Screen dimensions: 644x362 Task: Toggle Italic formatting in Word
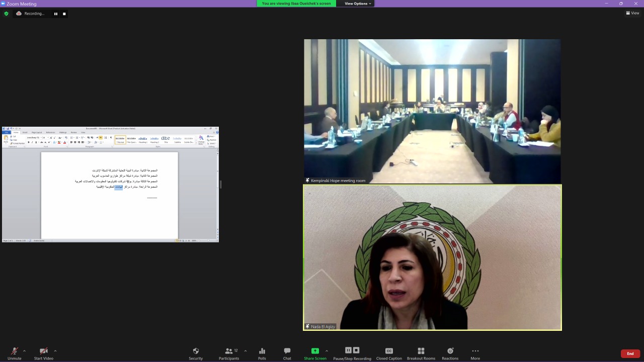pyautogui.click(x=32, y=142)
